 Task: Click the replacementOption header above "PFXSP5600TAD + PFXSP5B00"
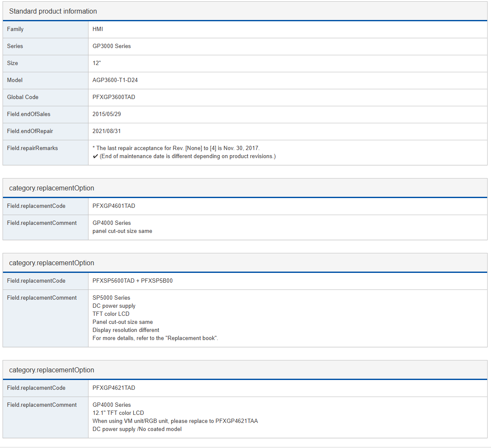point(51,263)
